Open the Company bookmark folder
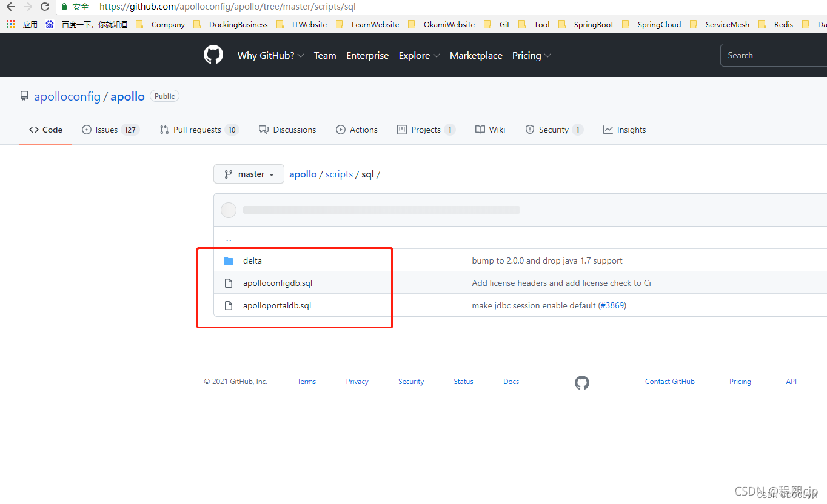Screen dimensions: 827x504 (x=161, y=24)
